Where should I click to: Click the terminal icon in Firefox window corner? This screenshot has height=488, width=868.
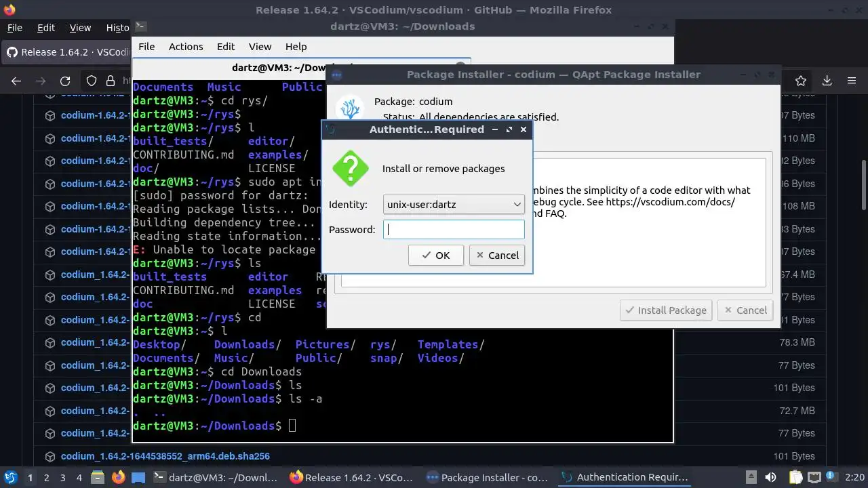[140, 26]
